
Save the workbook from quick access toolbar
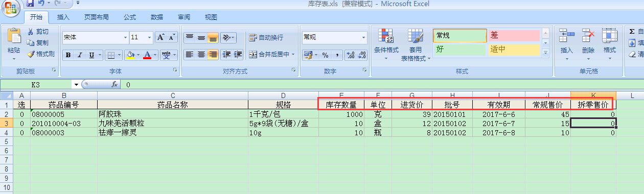coord(30,4)
